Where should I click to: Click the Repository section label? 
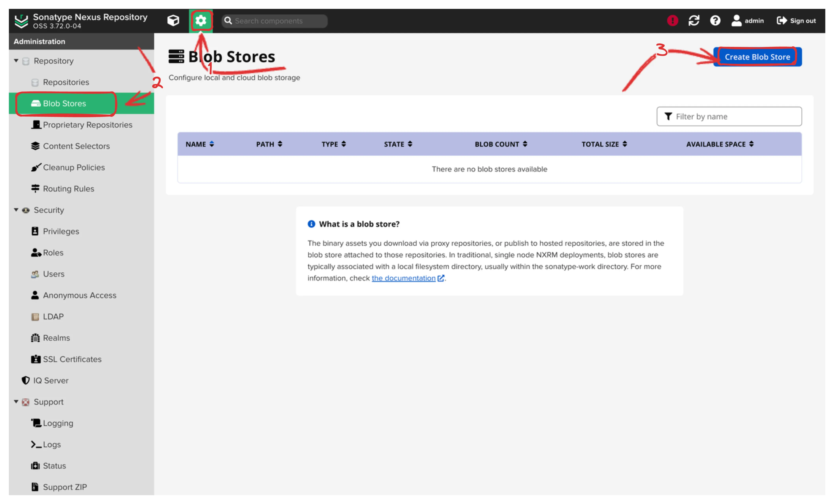53,61
